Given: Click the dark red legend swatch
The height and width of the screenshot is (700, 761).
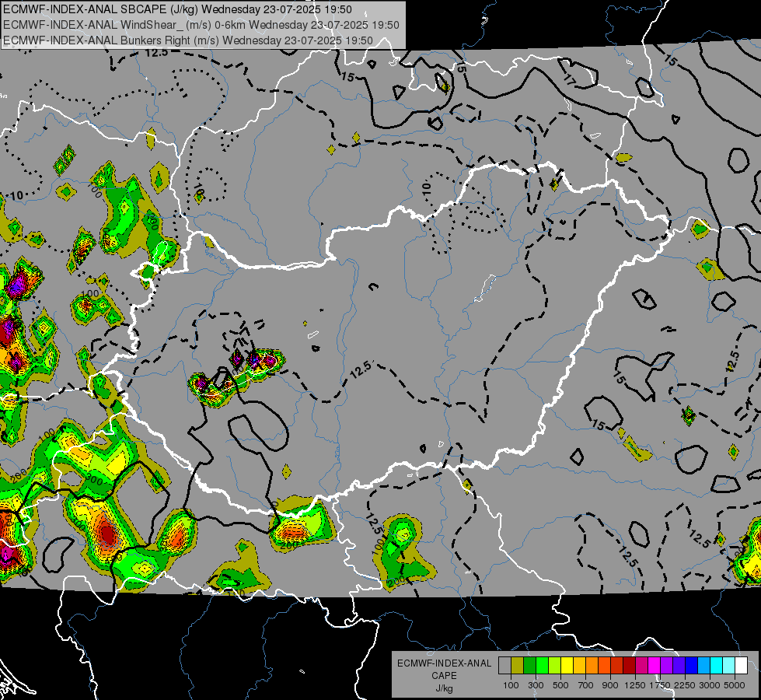Looking at the screenshot, I should coord(630,666).
